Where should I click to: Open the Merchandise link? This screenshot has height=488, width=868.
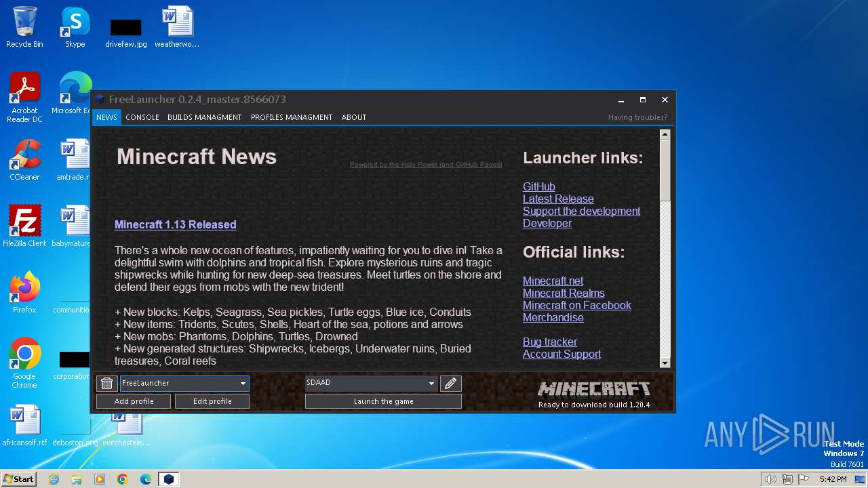point(553,317)
